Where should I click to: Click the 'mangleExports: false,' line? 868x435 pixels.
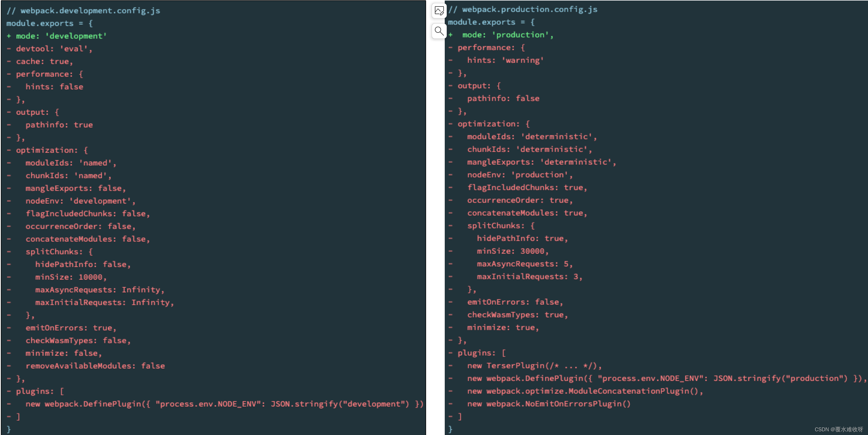75,188
